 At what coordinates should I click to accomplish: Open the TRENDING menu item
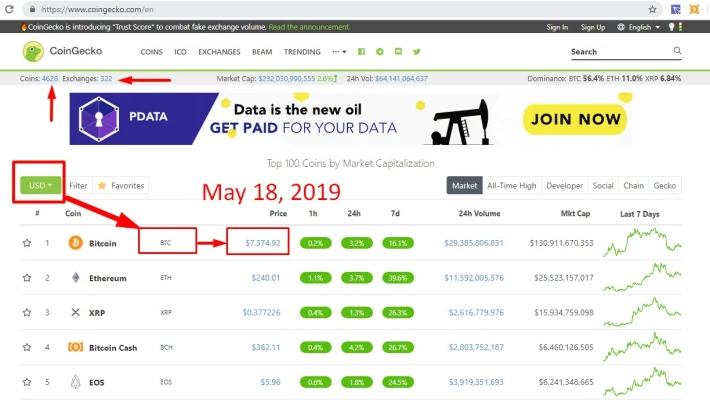[x=302, y=52]
